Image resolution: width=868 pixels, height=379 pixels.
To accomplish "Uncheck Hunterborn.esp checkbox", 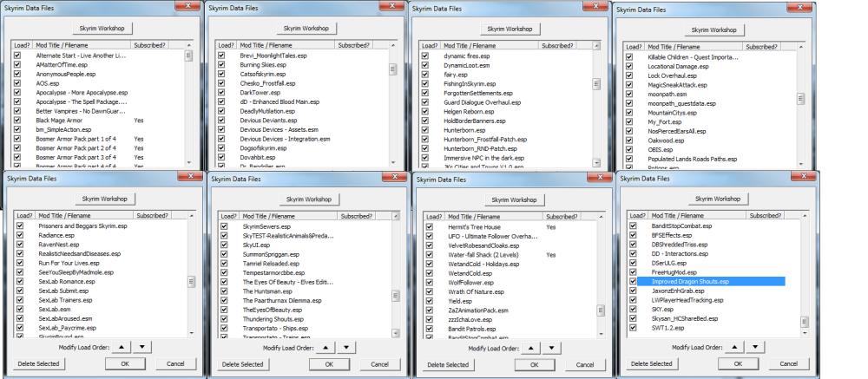I will tap(425, 130).
